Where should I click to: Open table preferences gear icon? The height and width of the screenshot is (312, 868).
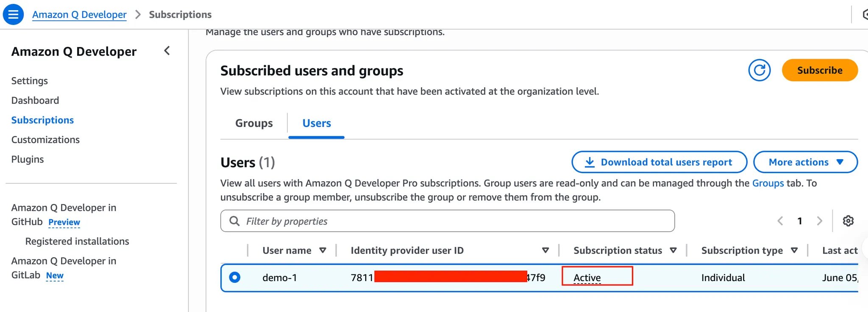[848, 221]
